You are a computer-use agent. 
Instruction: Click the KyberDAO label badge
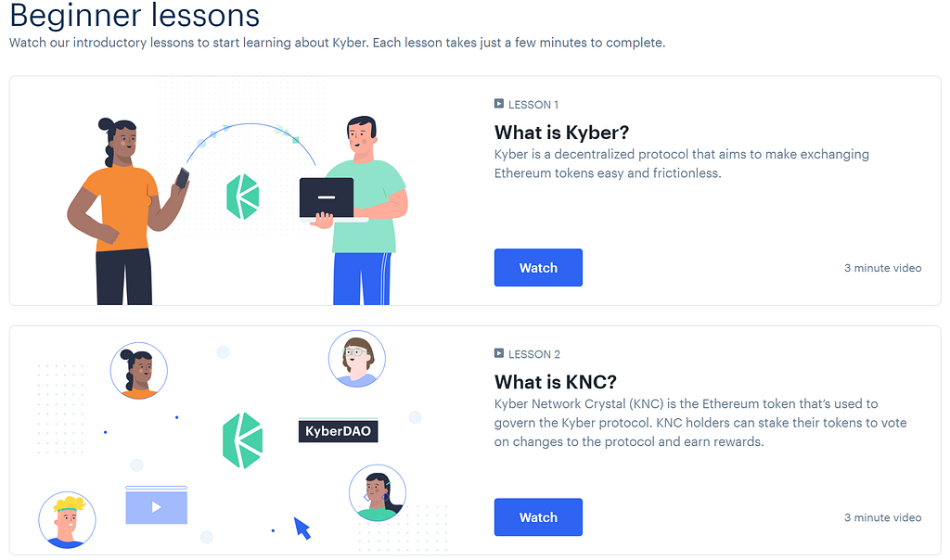click(x=338, y=431)
